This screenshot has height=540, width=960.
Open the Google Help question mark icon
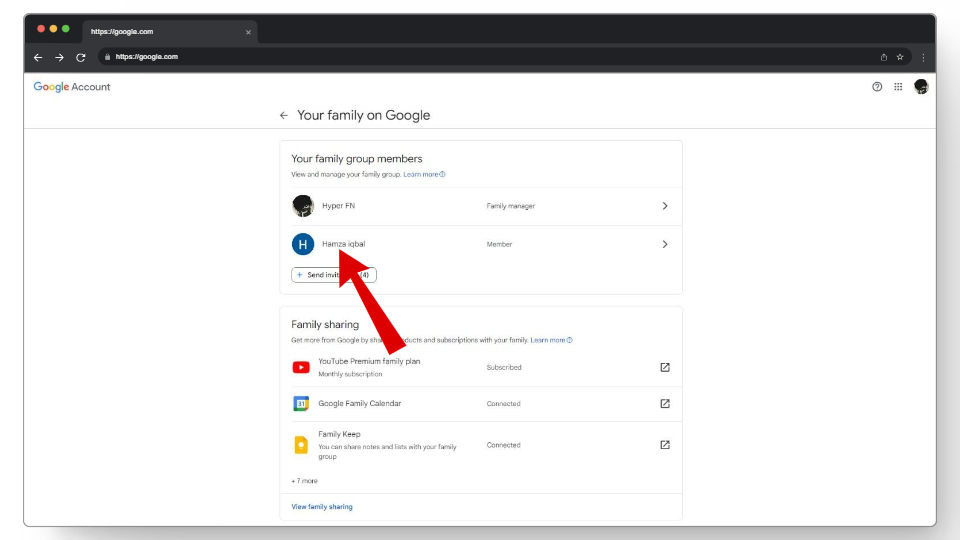[877, 87]
